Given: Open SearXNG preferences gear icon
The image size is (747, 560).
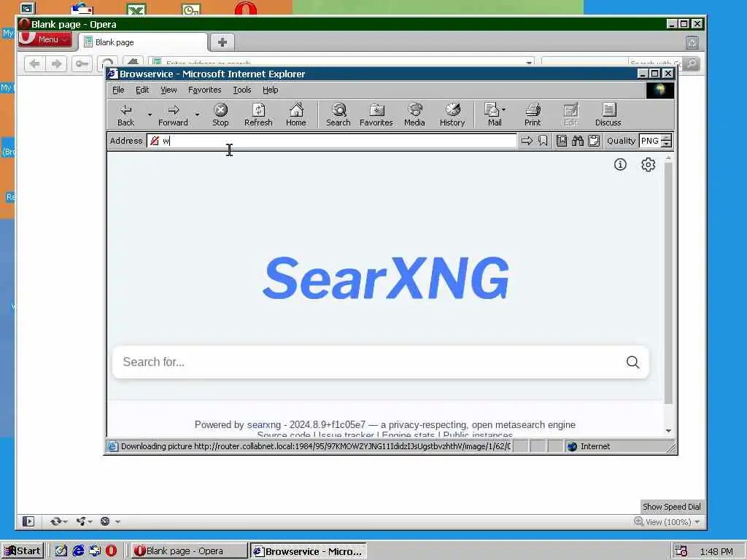Looking at the screenshot, I should tap(648, 165).
